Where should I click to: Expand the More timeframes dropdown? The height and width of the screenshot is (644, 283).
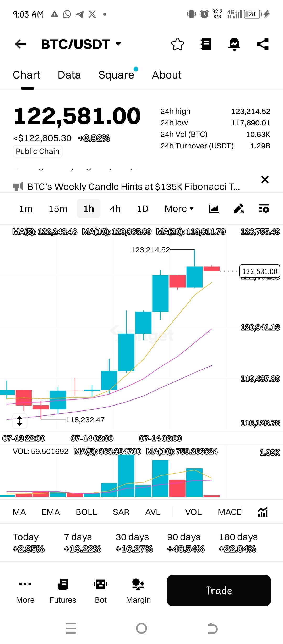tap(179, 209)
